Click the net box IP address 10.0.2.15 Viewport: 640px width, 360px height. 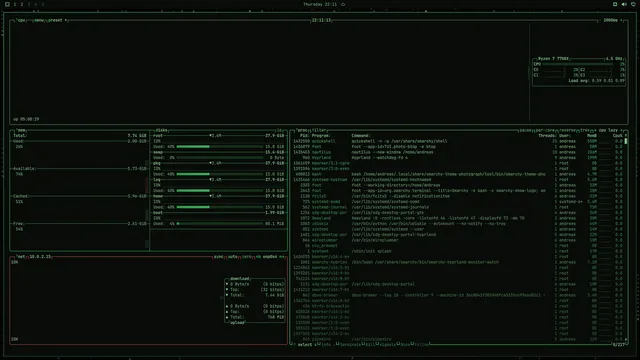(x=40, y=257)
